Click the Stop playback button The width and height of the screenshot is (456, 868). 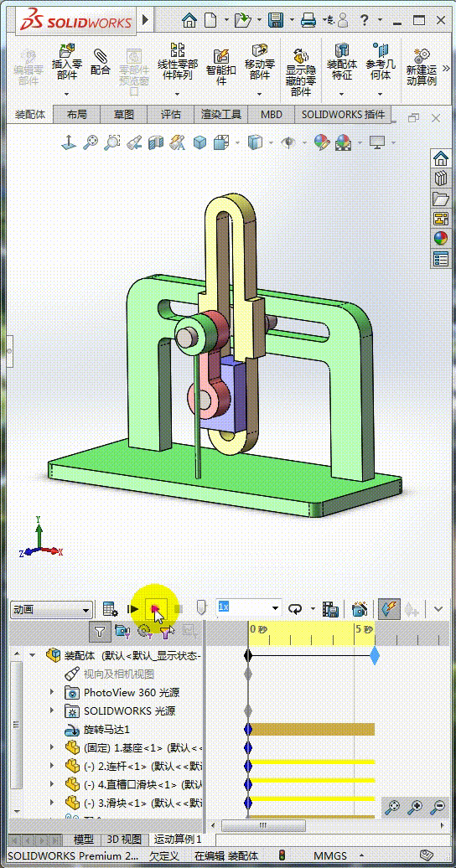[179, 609]
